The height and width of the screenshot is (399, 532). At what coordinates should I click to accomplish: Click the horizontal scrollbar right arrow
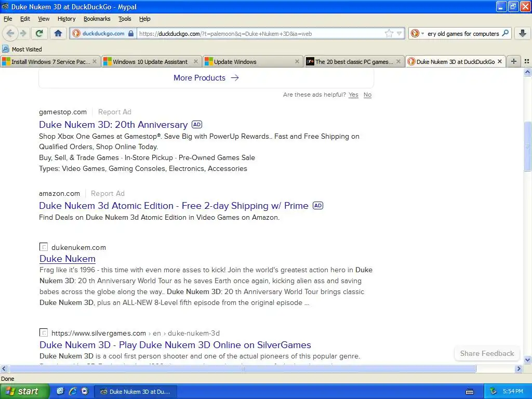(x=518, y=368)
